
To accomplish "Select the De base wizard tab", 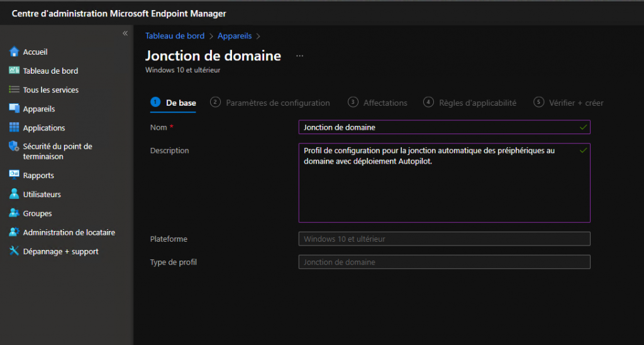I will (x=173, y=103).
